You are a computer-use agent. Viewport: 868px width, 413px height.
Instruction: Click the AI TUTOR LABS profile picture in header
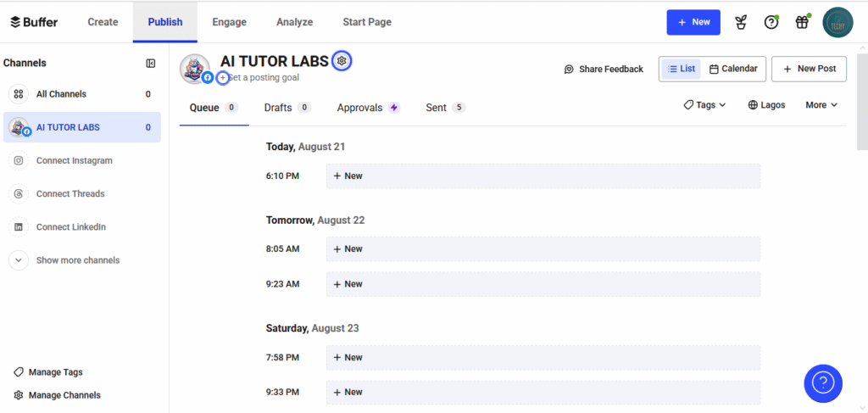195,70
